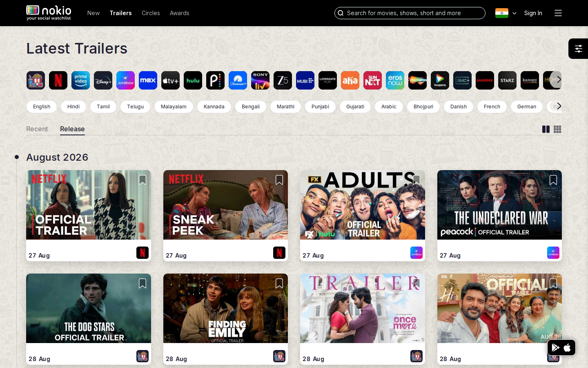This screenshot has height=368, width=588.
Task: Select the ShemarooMe provider icon
Action: [417, 81]
